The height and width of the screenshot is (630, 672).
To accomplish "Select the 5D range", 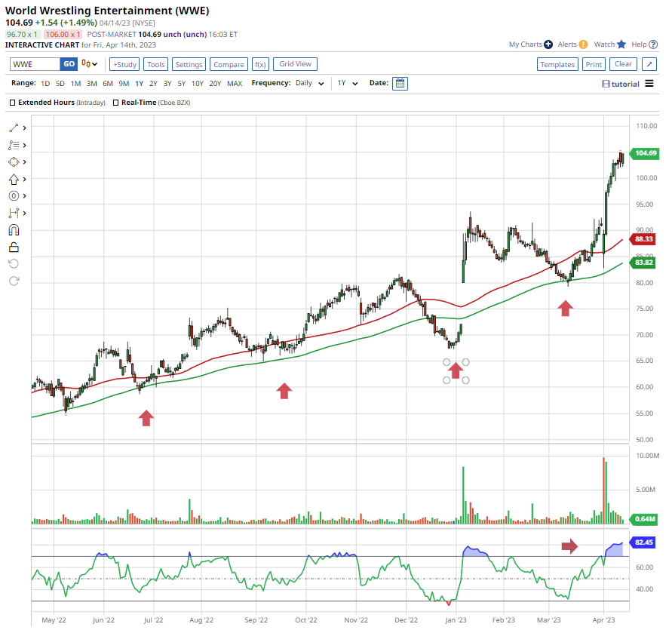I will 60,84.
